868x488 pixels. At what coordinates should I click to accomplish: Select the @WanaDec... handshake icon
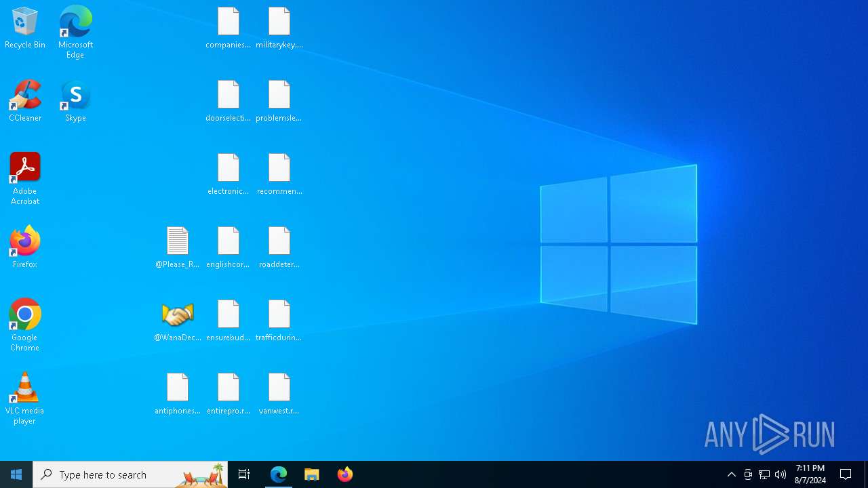coord(178,321)
